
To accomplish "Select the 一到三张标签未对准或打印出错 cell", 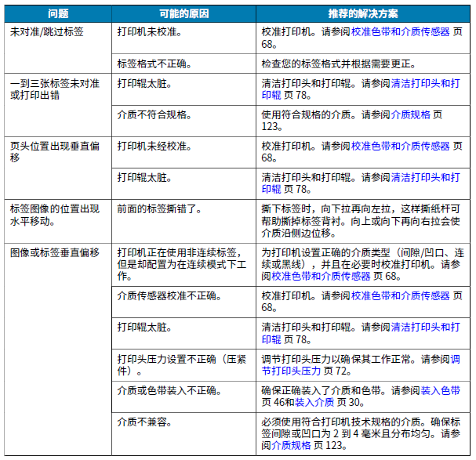I will pyautogui.click(x=58, y=105).
